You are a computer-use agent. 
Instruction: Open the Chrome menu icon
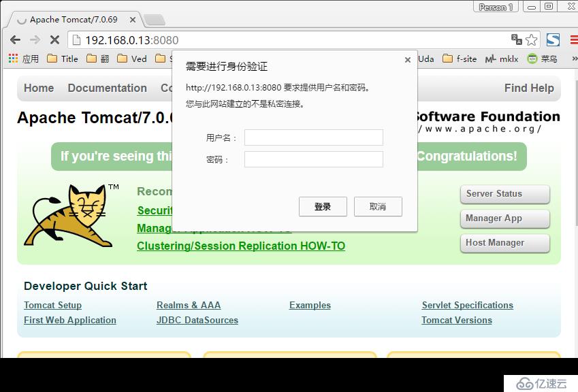click(x=574, y=39)
